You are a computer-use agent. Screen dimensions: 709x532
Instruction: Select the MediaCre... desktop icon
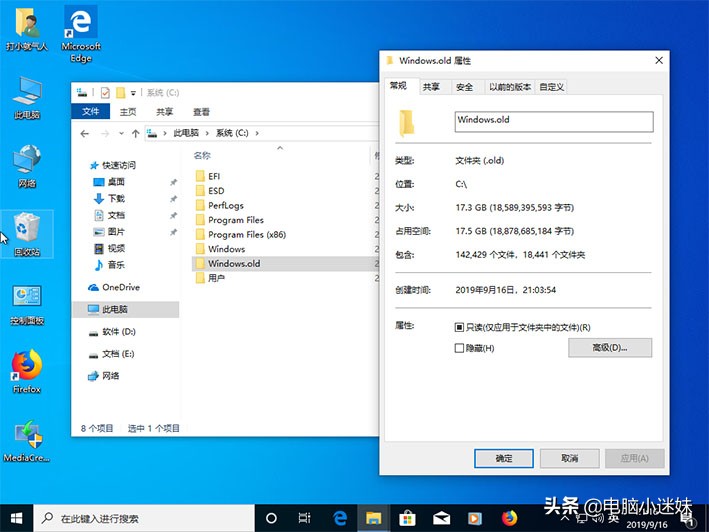click(27, 441)
